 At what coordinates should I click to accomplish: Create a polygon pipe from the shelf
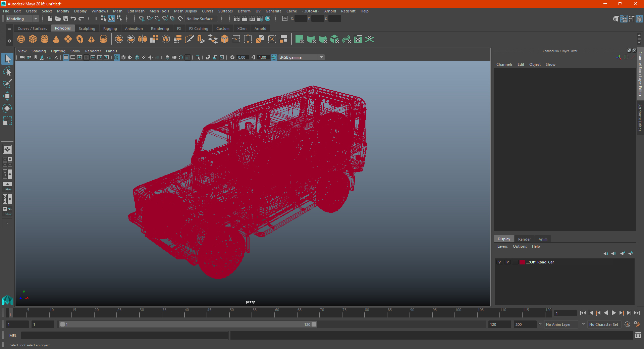pos(103,39)
